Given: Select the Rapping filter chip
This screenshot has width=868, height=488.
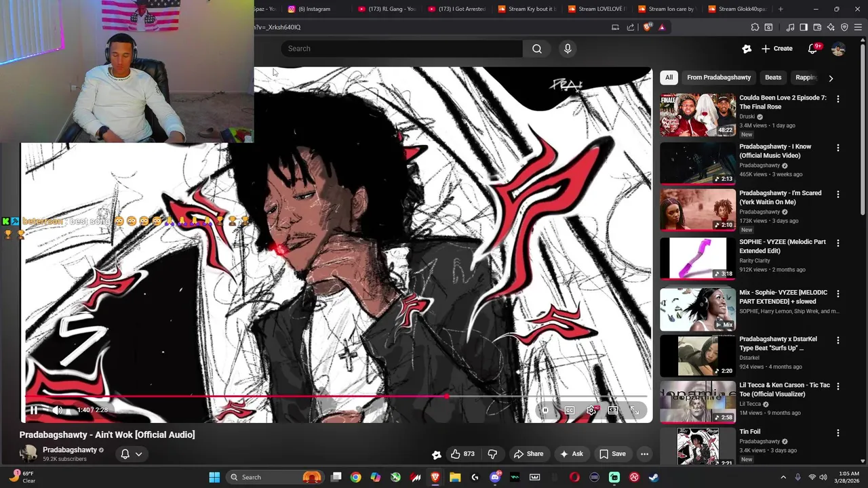Looking at the screenshot, I should pos(806,77).
